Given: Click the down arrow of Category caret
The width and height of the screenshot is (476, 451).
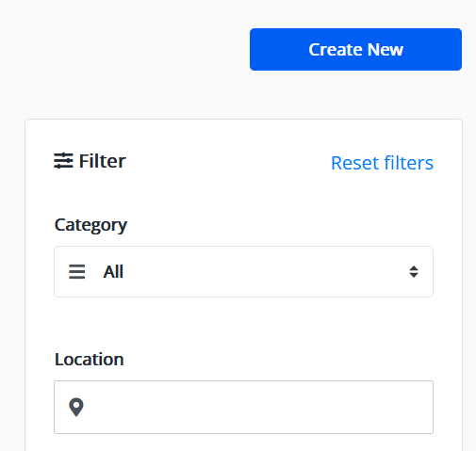Looking at the screenshot, I should [414, 275].
